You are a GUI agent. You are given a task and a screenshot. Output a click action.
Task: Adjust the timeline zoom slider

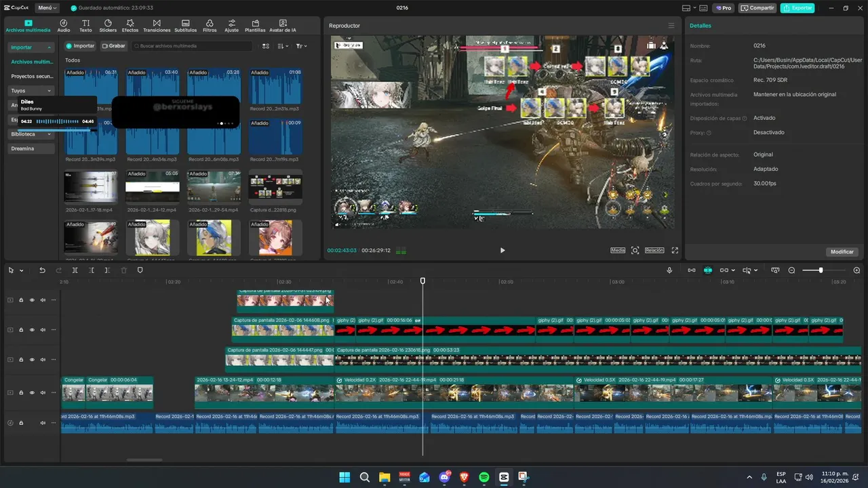(x=821, y=270)
